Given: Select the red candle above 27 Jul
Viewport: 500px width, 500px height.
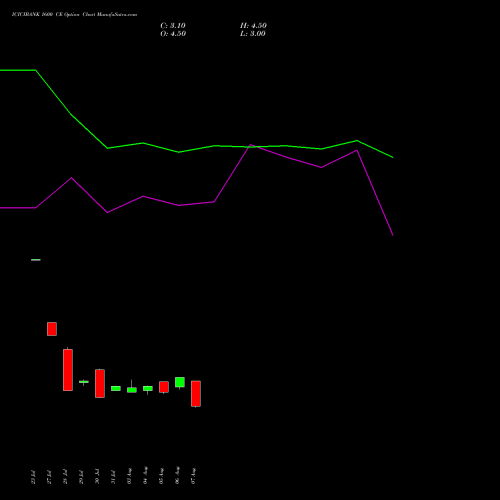Looking at the screenshot, I should coord(52,329).
